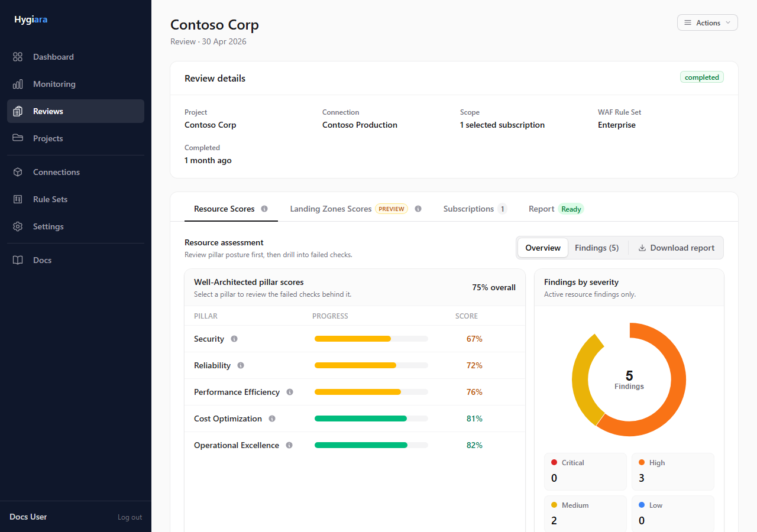Click the Performance Efficiency progress bar
The image size is (757, 532).
coord(371,392)
